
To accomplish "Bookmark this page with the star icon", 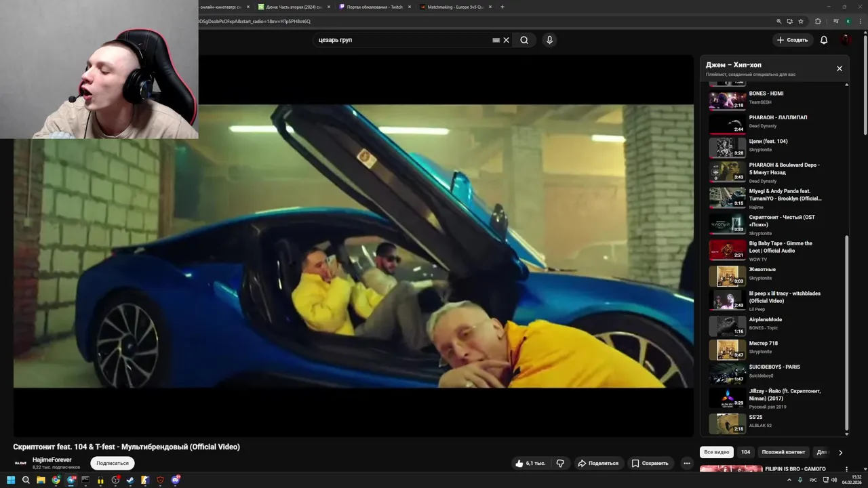I will 801,22.
